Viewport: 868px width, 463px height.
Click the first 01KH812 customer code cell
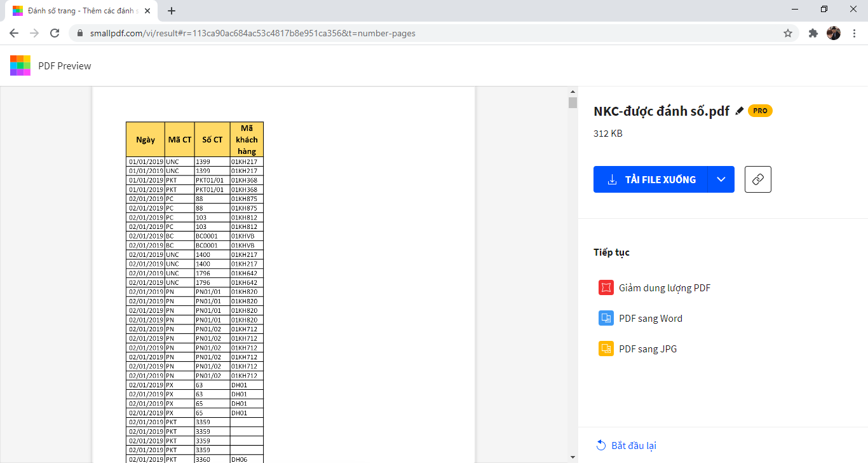[x=247, y=218]
